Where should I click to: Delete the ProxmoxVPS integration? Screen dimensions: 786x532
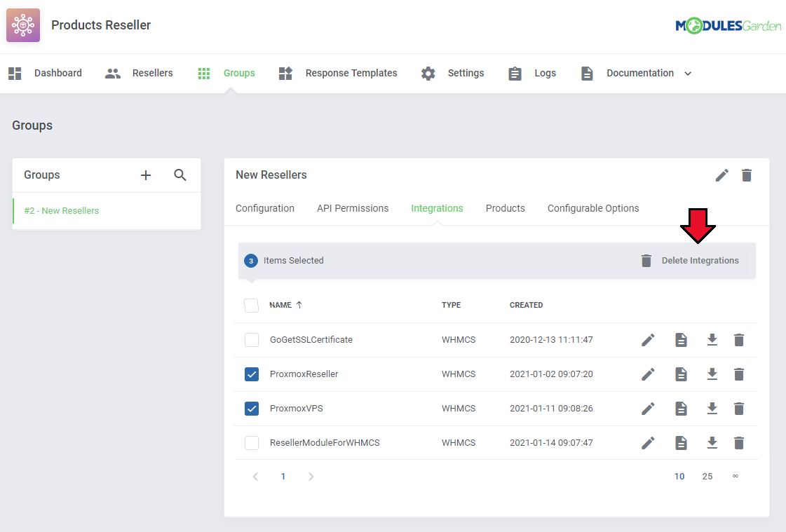(739, 409)
